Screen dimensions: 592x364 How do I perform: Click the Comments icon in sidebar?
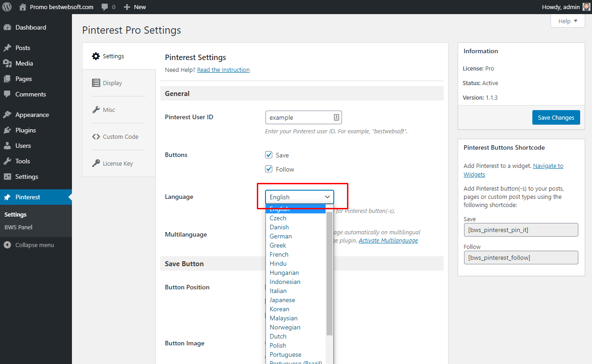[7, 94]
